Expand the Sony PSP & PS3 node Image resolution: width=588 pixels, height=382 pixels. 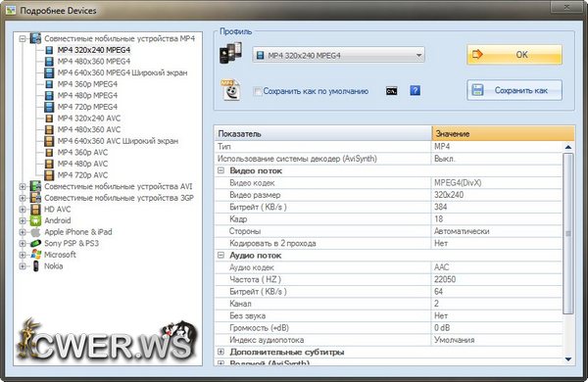[23, 243]
